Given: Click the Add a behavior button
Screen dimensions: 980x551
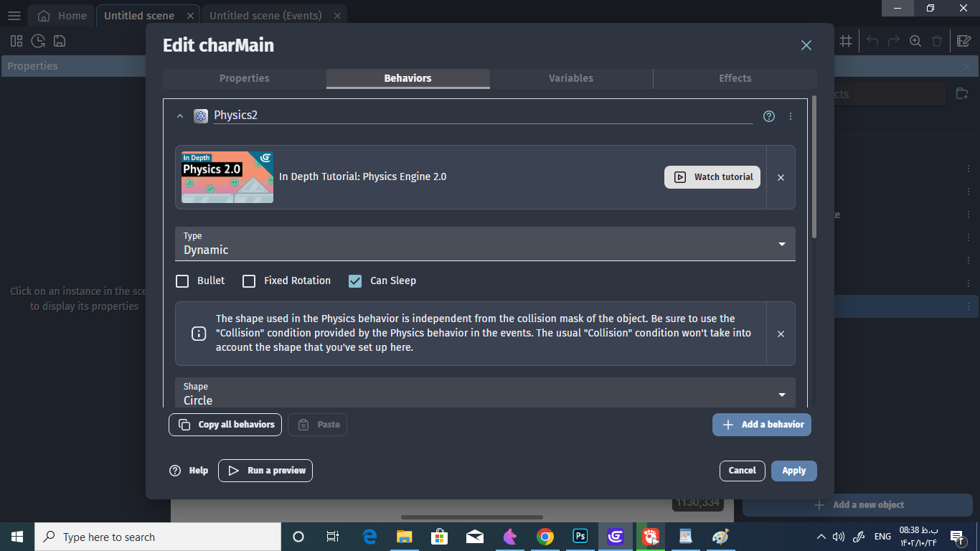Looking at the screenshot, I should tap(762, 425).
